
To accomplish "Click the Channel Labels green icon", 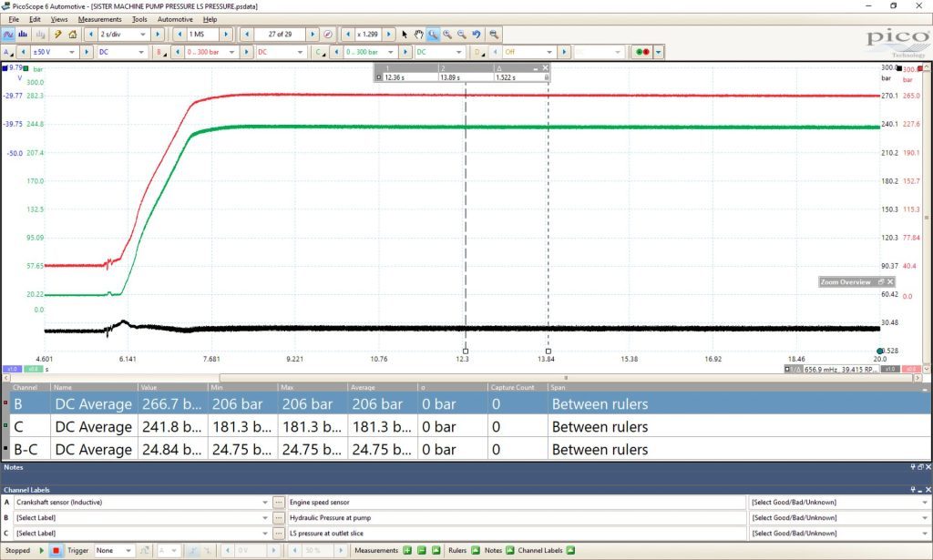I will [570, 551].
